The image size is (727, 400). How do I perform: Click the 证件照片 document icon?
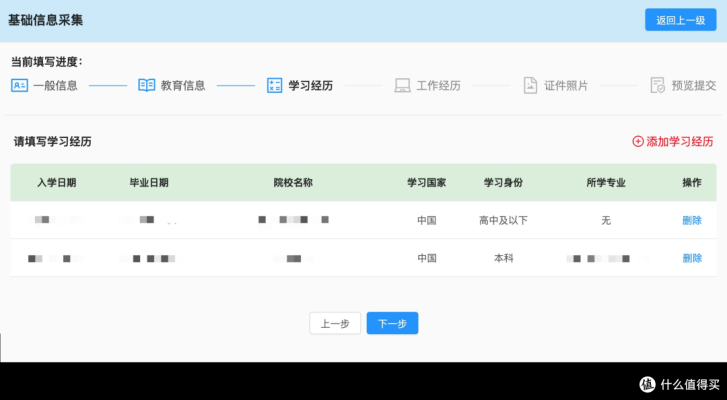click(530, 85)
